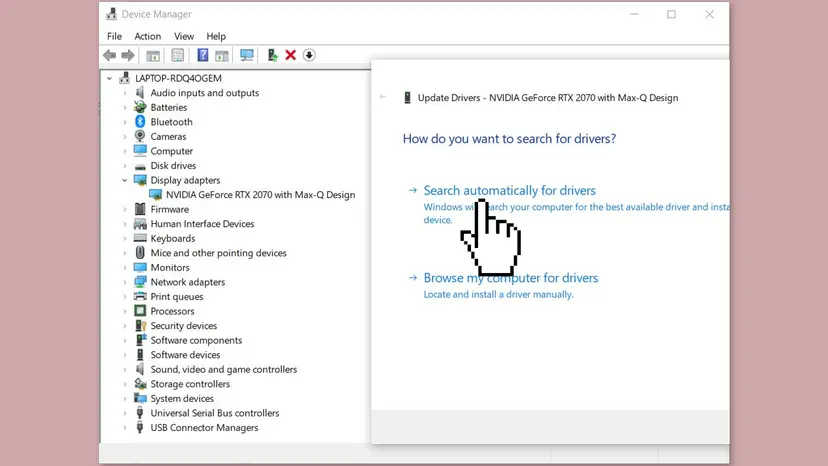Click the USB Connector Managers icon

140,427
